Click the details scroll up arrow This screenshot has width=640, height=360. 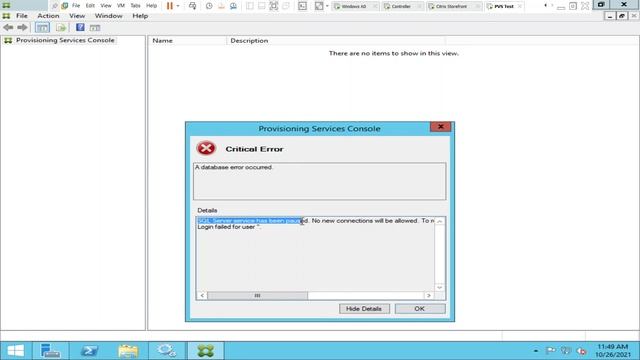coord(439,221)
